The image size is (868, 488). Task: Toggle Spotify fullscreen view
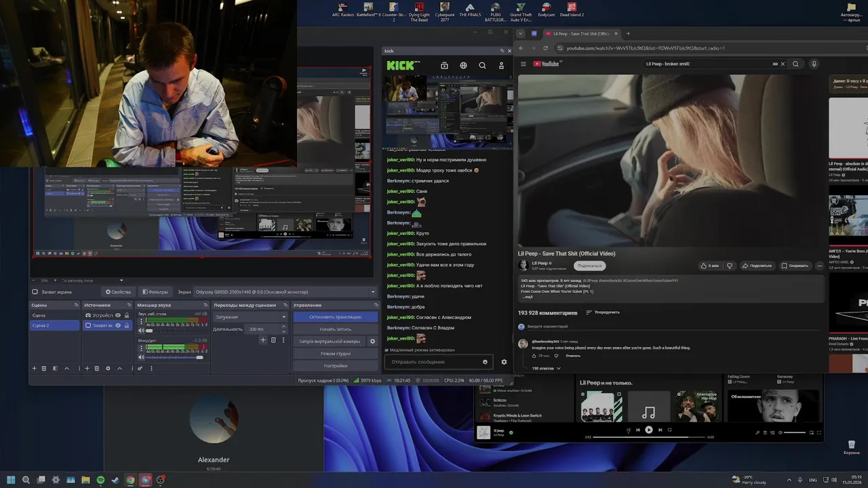point(818,432)
